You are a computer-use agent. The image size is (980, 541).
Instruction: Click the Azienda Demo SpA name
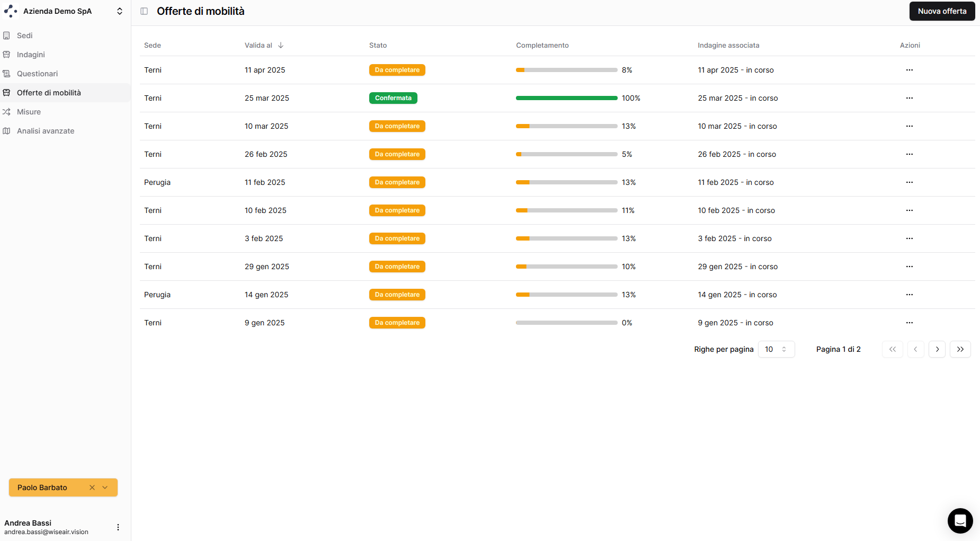57,11
